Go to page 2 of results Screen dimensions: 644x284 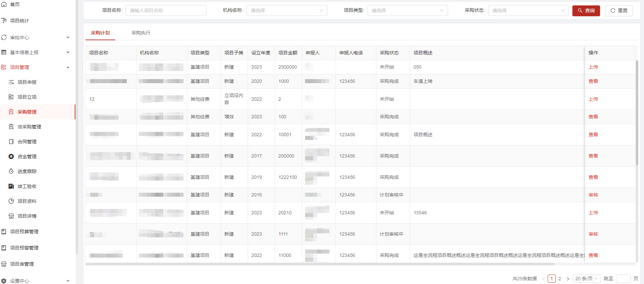pyautogui.click(x=560, y=279)
